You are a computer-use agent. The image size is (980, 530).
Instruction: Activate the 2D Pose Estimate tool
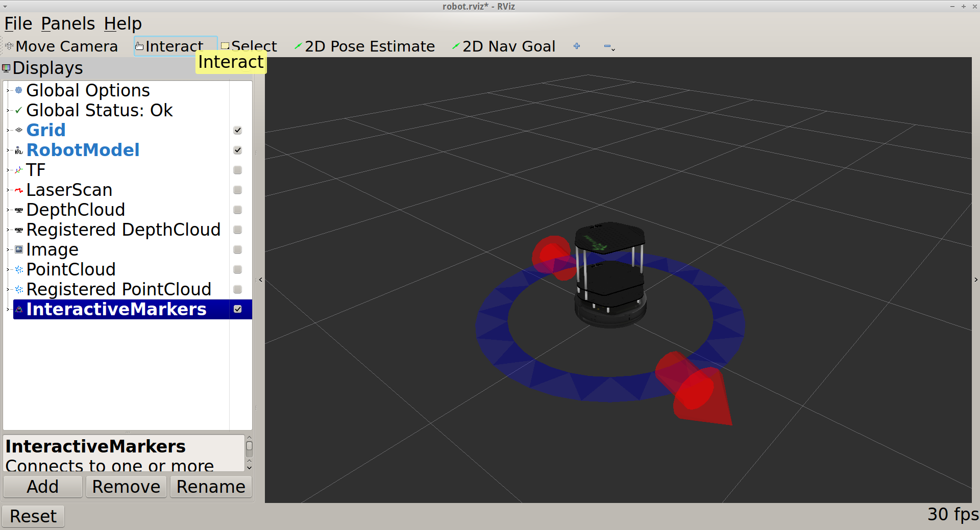pyautogui.click(x=364, y=46)
